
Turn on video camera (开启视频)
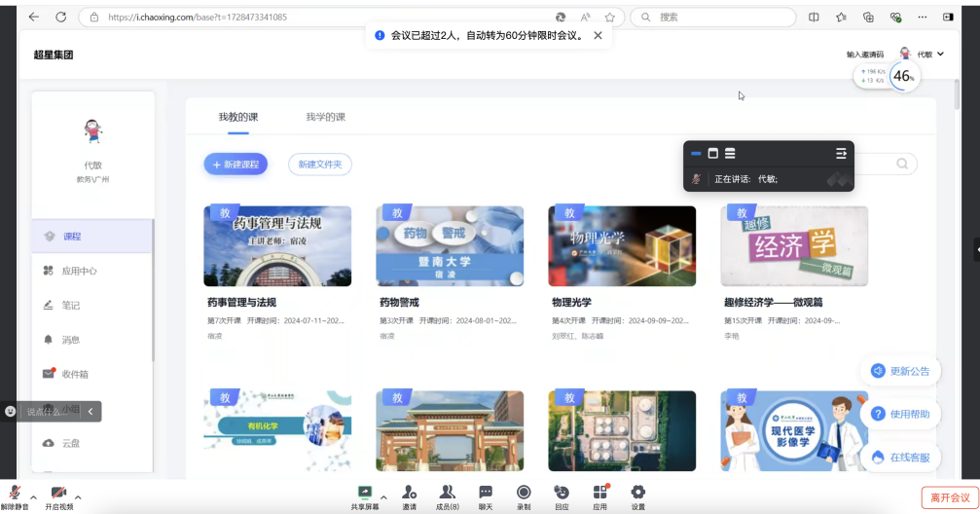click(58, 494)
